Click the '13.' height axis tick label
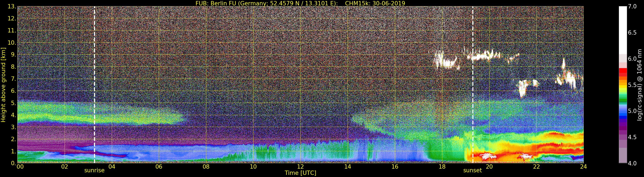Screen dimensions: 644x177 pos(12,6)
